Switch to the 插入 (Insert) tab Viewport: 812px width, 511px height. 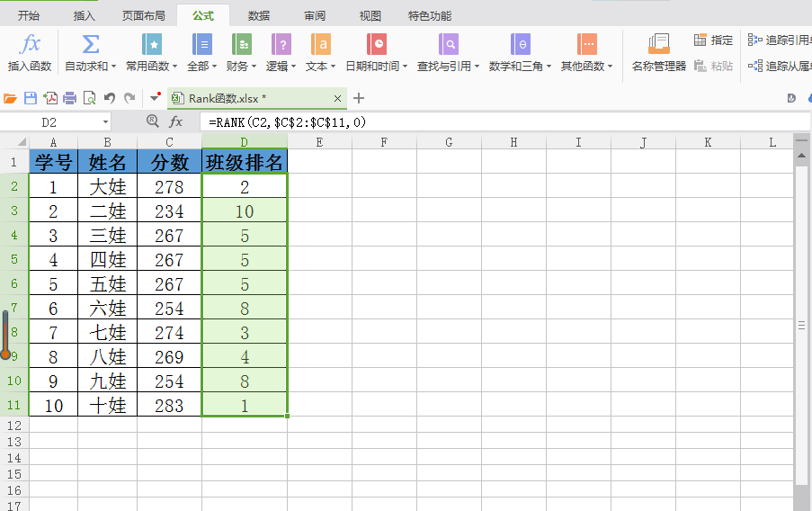tap(84, 16)
